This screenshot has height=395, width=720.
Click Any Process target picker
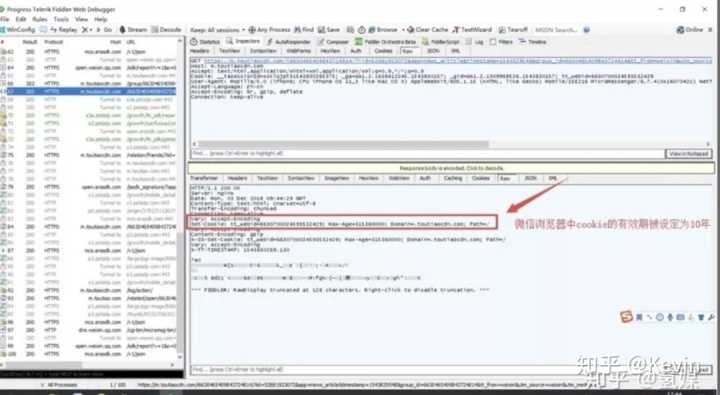point(270,30)
